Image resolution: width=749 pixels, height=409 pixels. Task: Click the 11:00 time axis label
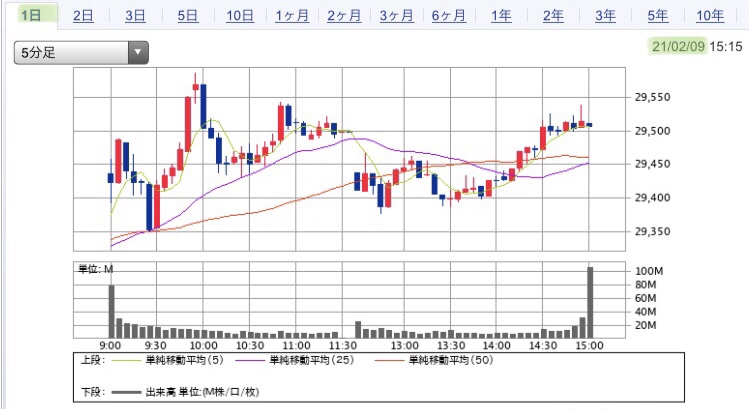pos(296,345)
